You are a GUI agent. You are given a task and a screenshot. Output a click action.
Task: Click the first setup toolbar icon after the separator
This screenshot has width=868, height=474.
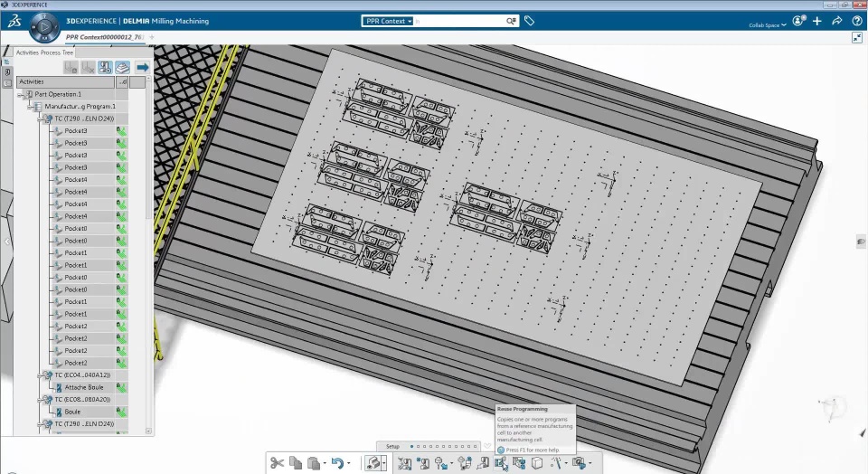(405, 463)
